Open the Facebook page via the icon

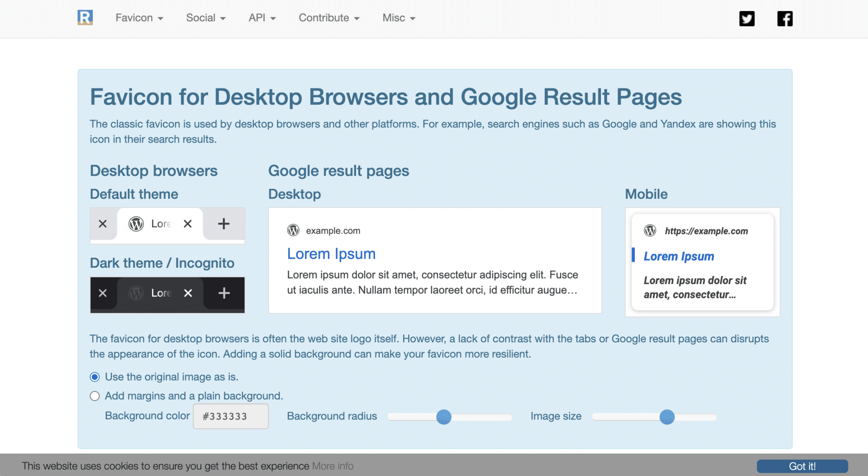(x=785, y=18)
